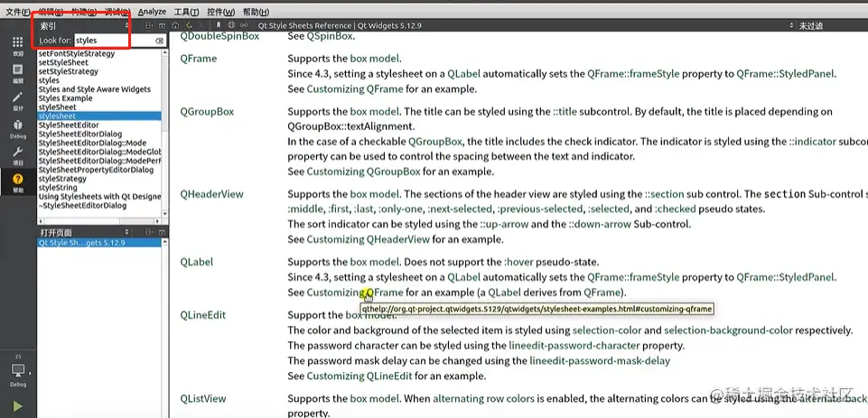
Task: Open the 索引 panel type dropdown
Action: click(83, 25)
